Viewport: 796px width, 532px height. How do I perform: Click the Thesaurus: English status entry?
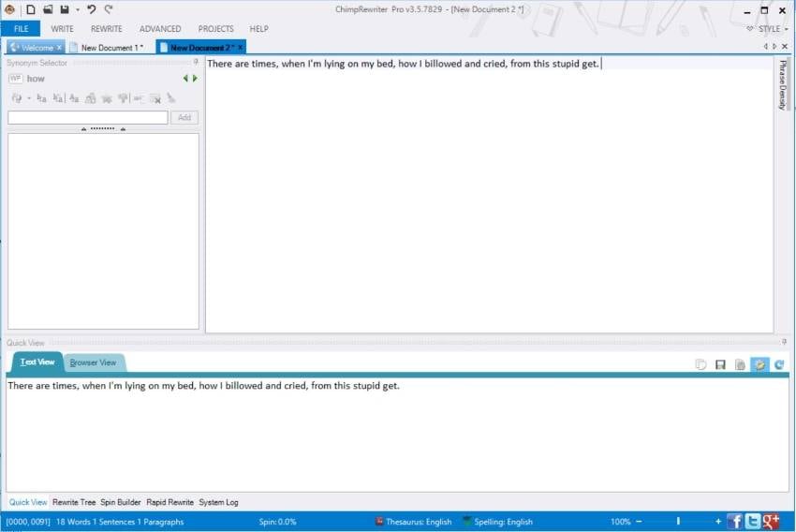(413, 522)
